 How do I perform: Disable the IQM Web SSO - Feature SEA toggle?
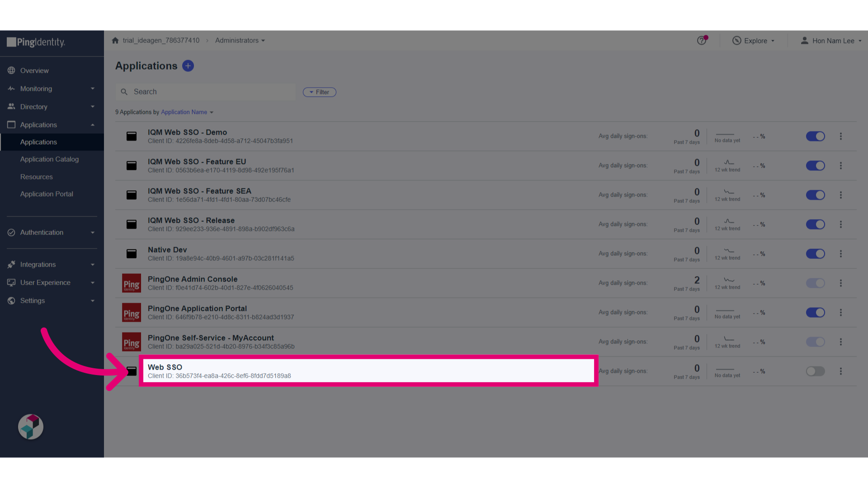coord(816,195)
